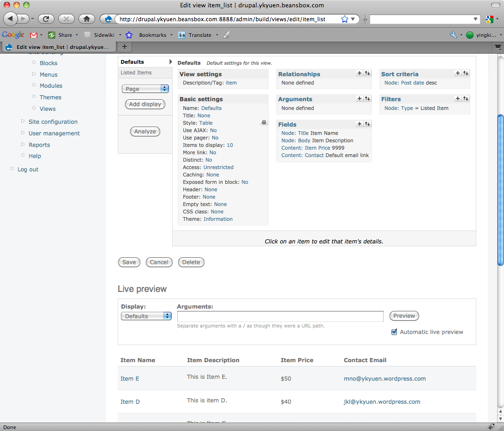
Task: Open a new browser tab
Action: pos(124,47)
